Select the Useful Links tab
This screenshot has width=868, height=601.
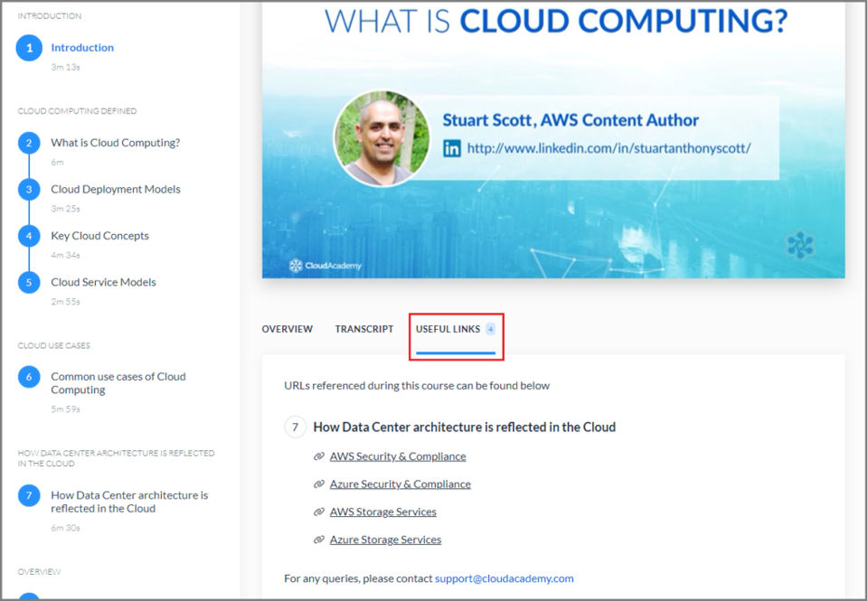tap(456, 329)
